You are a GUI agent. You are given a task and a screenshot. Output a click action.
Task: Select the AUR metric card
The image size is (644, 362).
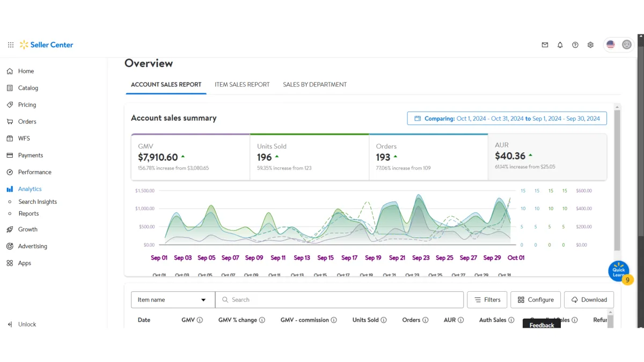pos(547,157)
